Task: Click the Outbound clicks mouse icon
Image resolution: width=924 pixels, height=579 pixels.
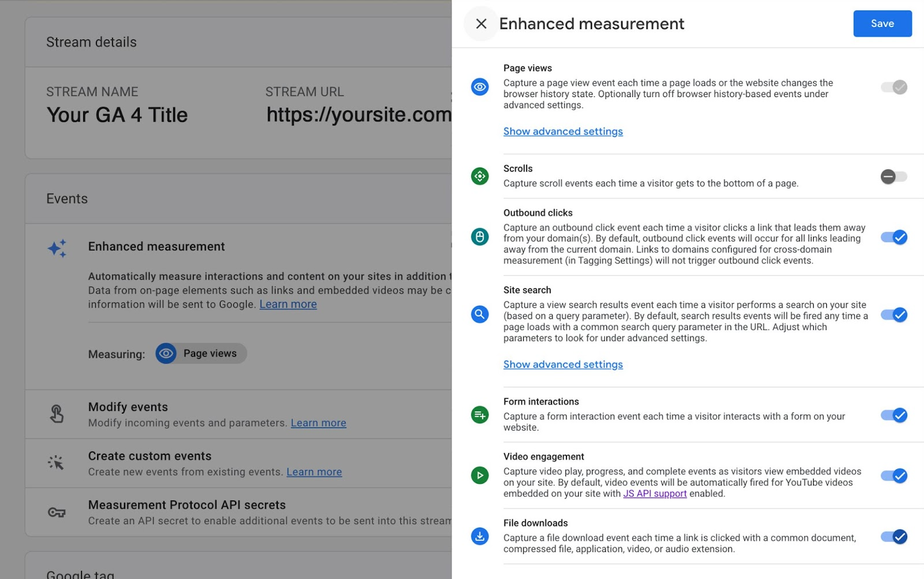Action: click(480, 237)
